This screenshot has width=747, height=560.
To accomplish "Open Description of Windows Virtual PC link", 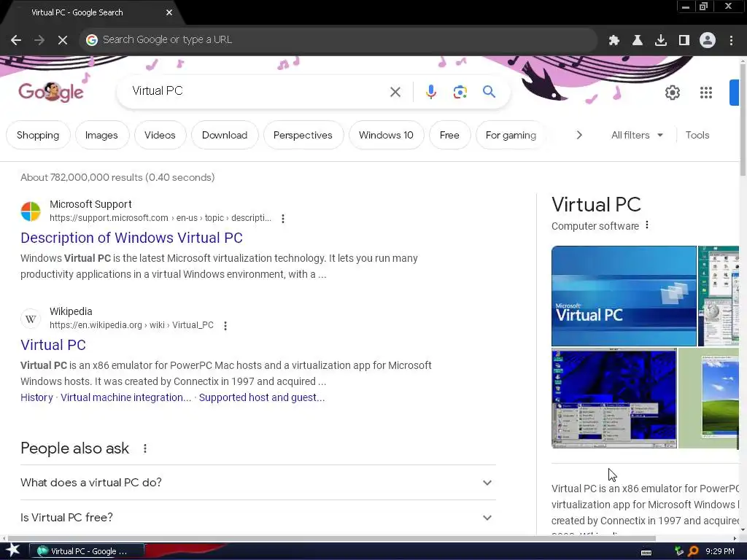I will (x=131, y=238).
